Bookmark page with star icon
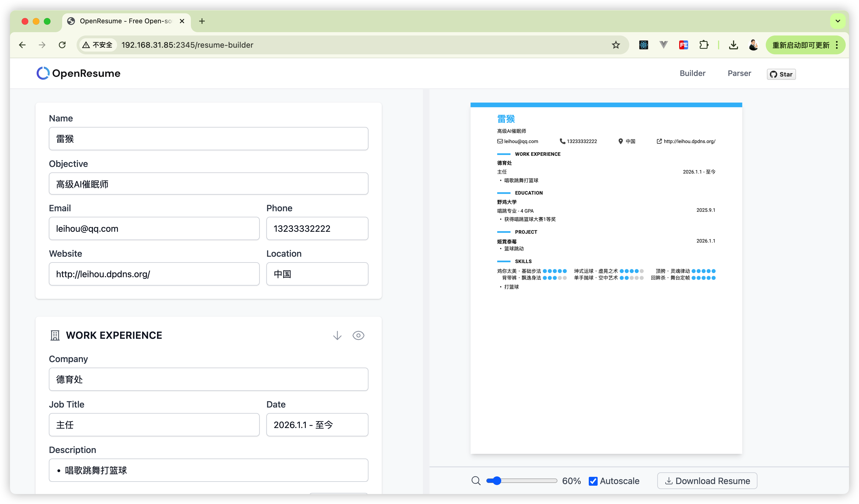 tap(616, 45)
